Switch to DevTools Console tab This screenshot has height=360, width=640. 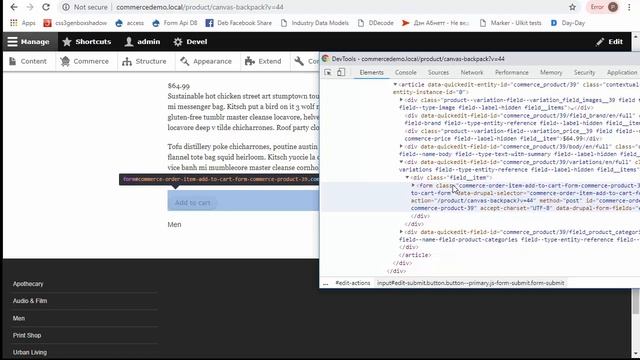405,72
